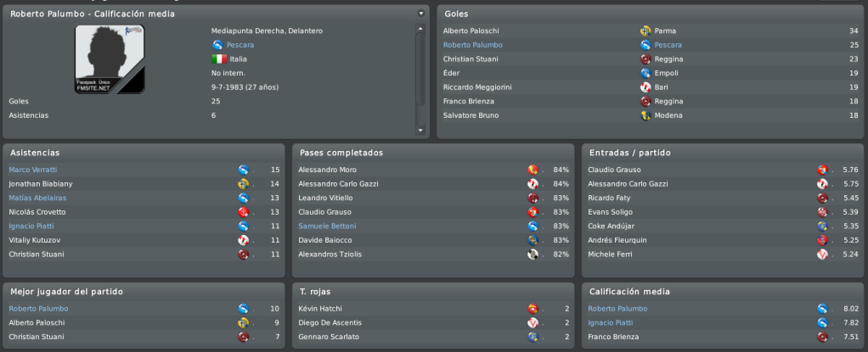
Task: Select Marco Verratti in Asistencias
Action: (33, 170)
